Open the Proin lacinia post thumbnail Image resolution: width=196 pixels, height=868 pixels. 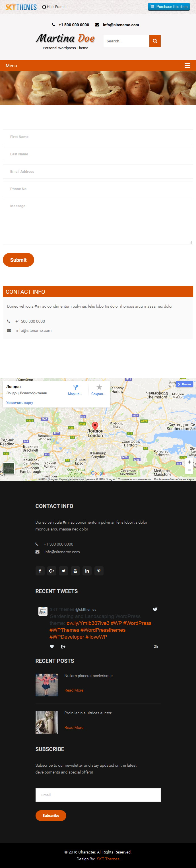coord(47,722)
